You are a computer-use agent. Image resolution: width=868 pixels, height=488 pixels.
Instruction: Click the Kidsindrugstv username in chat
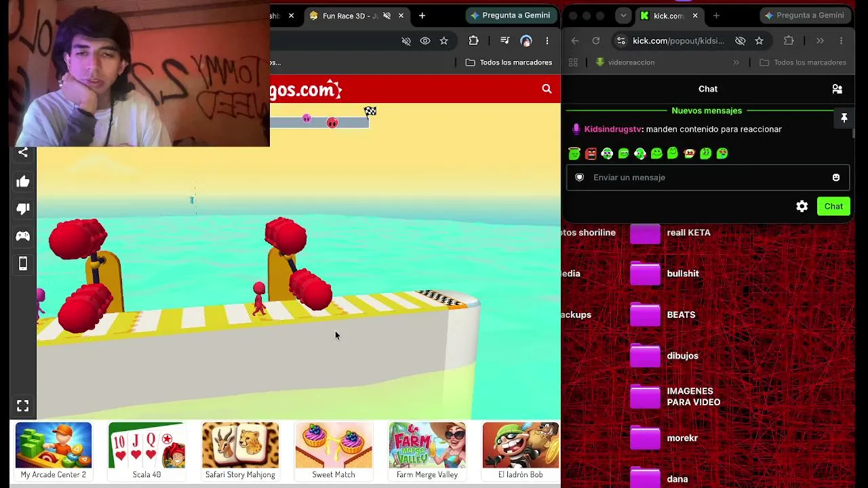pos(613,129)
